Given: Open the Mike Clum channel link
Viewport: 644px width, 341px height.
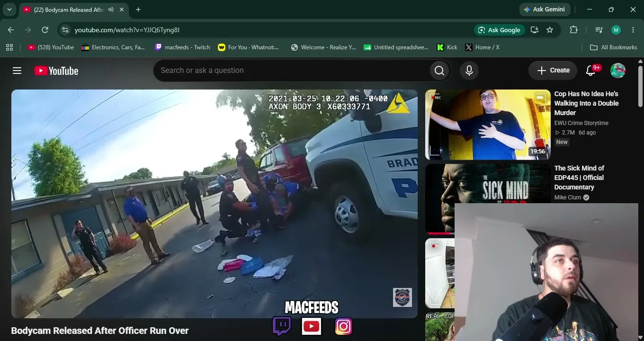Looking at the screenshot, I should pos(568,197).
